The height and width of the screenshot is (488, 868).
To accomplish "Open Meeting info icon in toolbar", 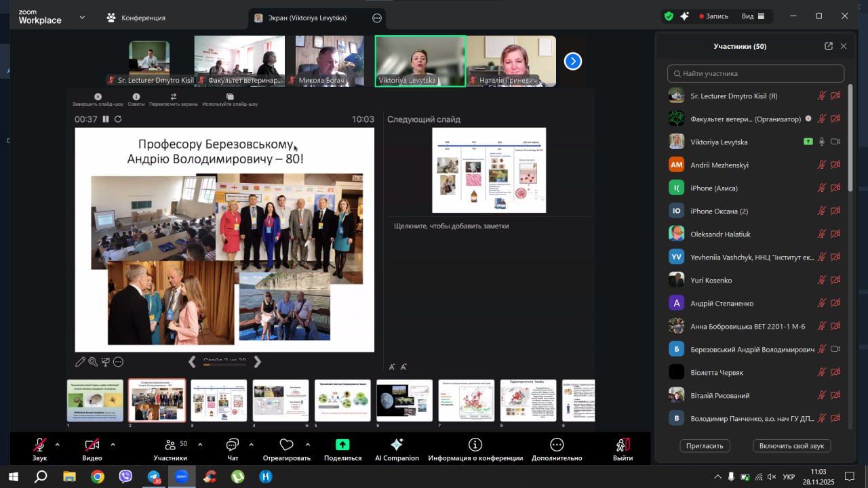I will (475, 445).
